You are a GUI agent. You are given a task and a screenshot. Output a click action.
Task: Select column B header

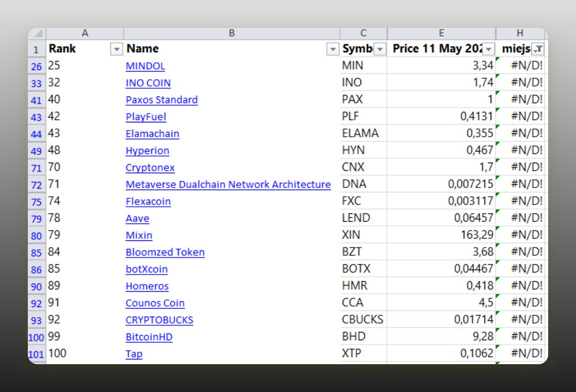pyautogui.click(x=232, y=33)
